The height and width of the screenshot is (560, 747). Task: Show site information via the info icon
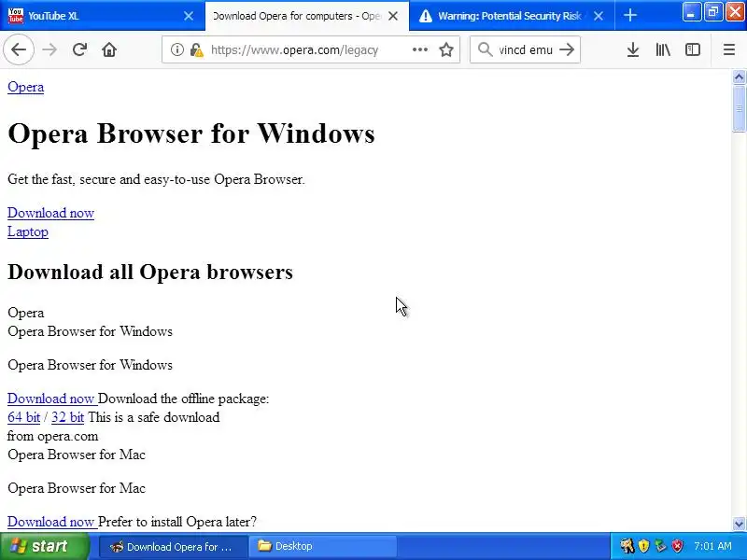(176, 49)
